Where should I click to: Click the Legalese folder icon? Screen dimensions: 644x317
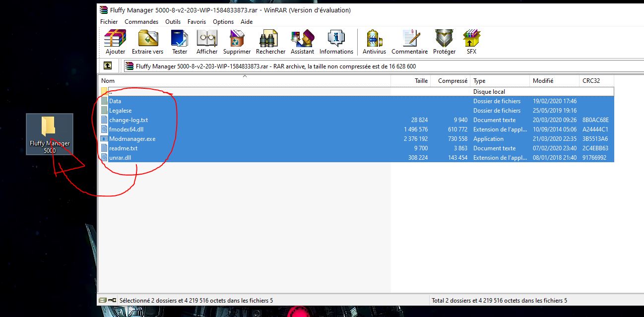point(104,111)
